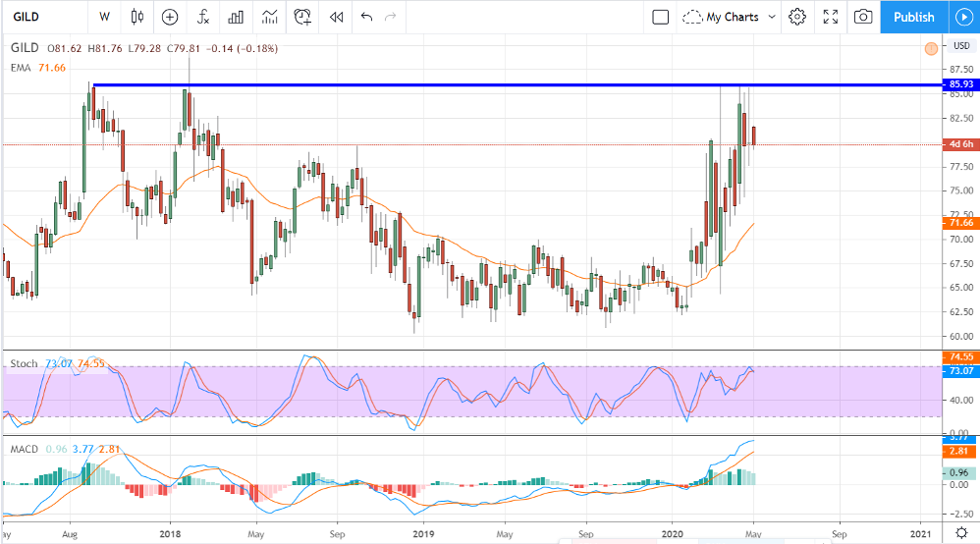The width and height of the screenshot is (980, 544).
Task: Open the Financials bar chart icon
Action: (236, 17)
